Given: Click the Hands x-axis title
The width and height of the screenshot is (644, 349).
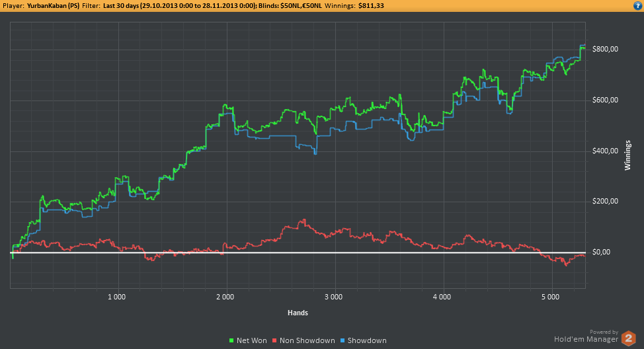Looking at the screenshot, I should click(298, 313).
